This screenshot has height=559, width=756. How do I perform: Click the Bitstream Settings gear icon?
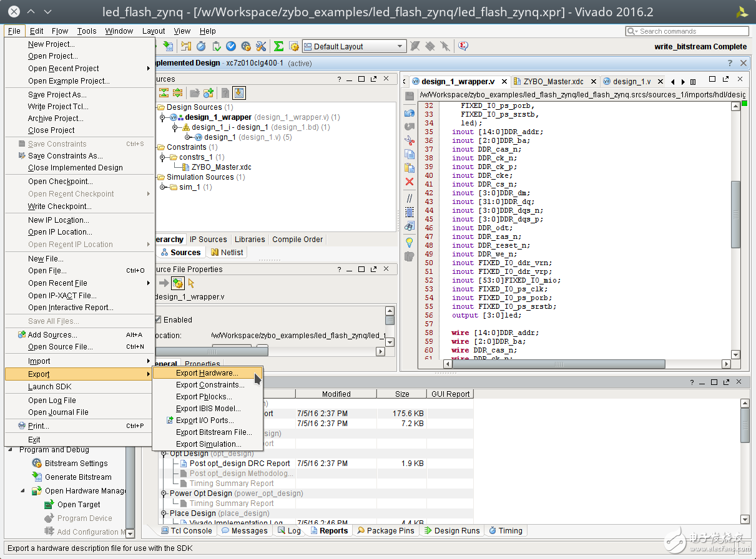click(37, 464)
